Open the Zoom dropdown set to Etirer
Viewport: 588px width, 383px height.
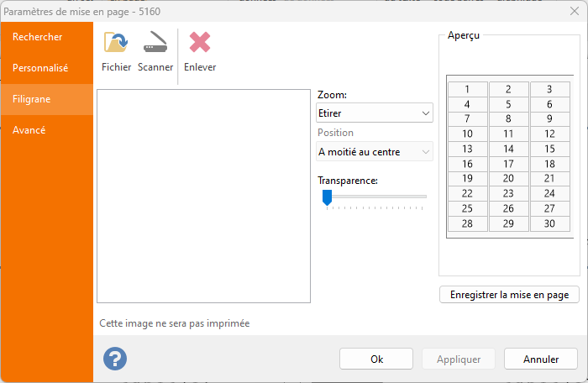tap(375, 113)
